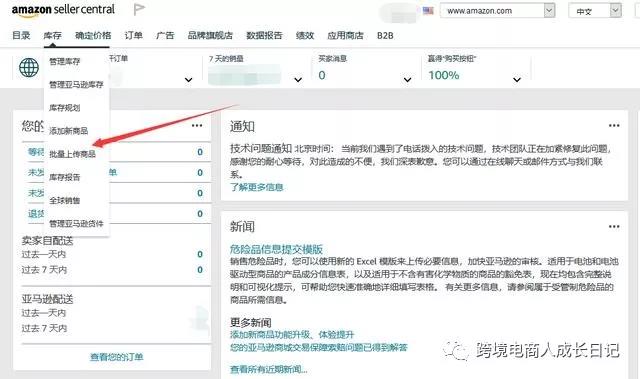
Task: Click the 100% buy box value
Action: click(444, 75)
